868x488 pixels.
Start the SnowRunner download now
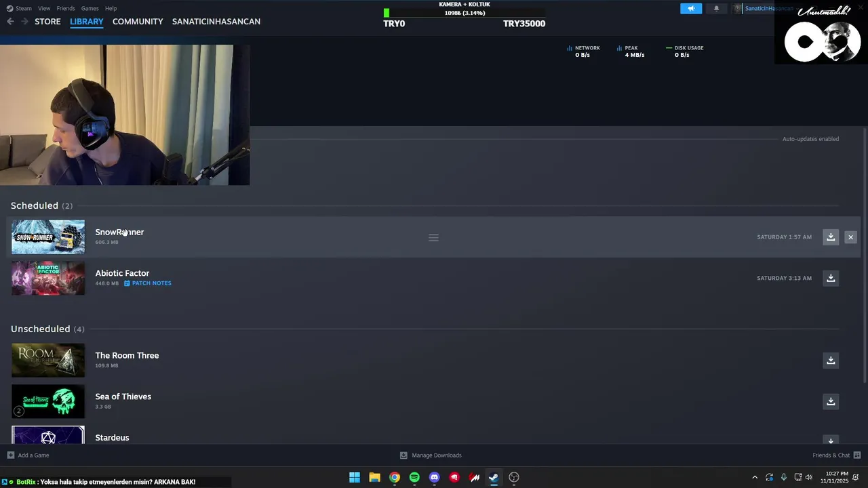click(831, 237)
